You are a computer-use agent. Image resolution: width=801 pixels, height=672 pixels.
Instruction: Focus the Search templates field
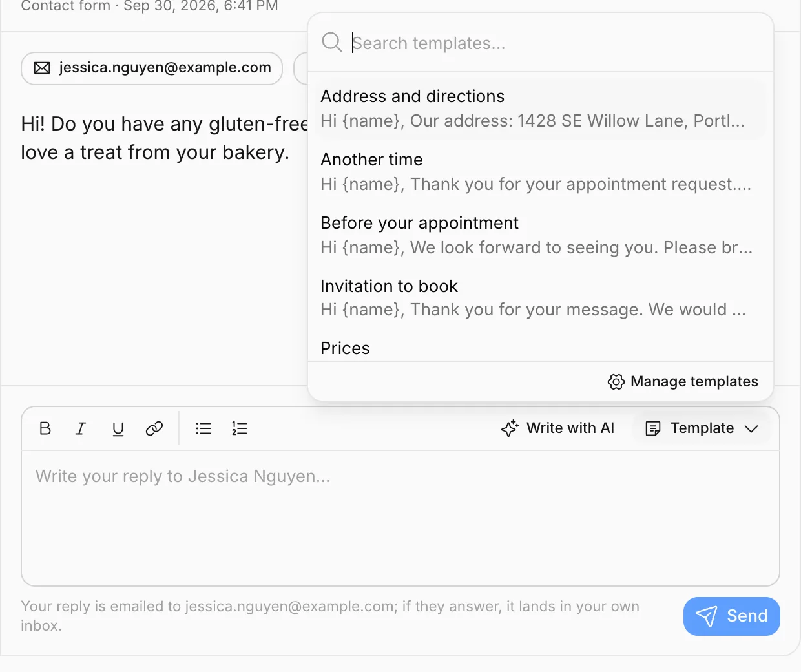click(x=540, y=43)
